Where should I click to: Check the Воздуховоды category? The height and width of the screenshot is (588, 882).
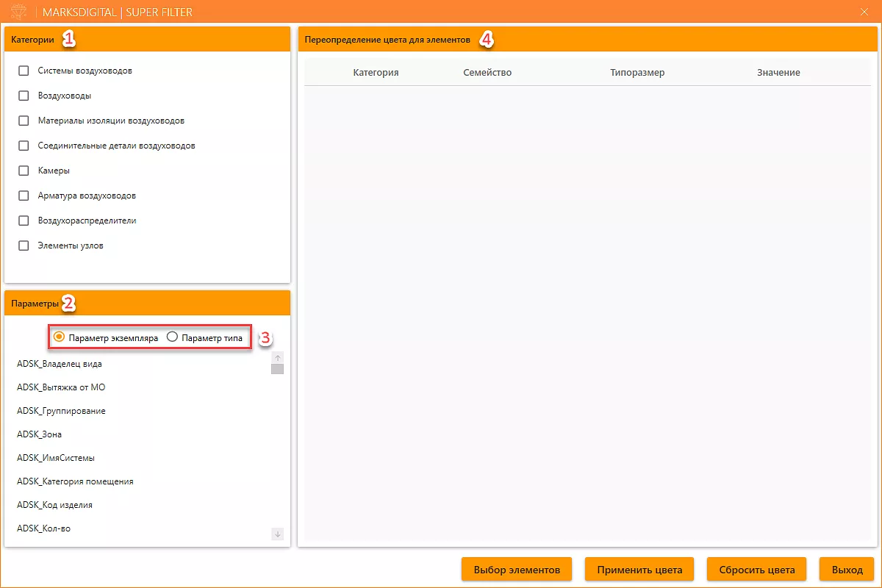(24, 96)
